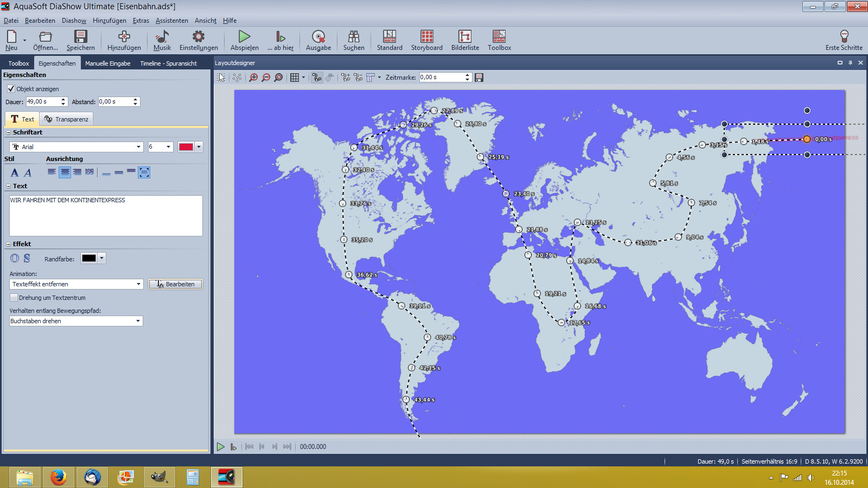Click the zoom out magnifier in Layoutdesigner
868x488 pixels.
coord(266,78)
